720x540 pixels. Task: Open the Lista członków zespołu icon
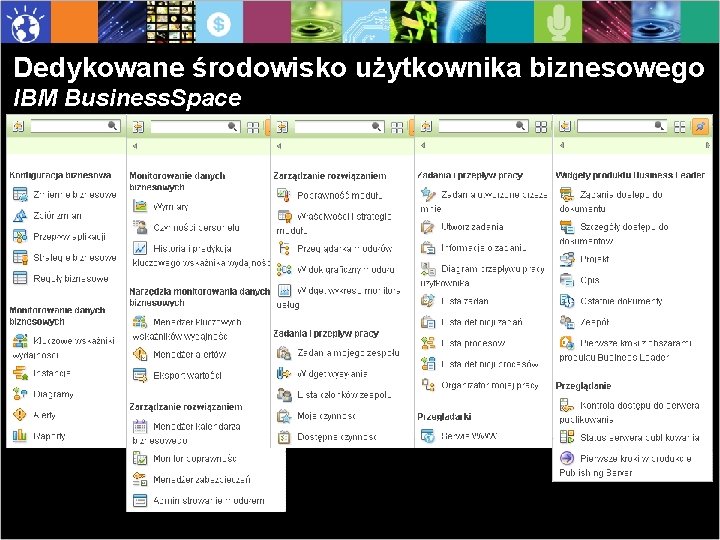coord(284,394)
